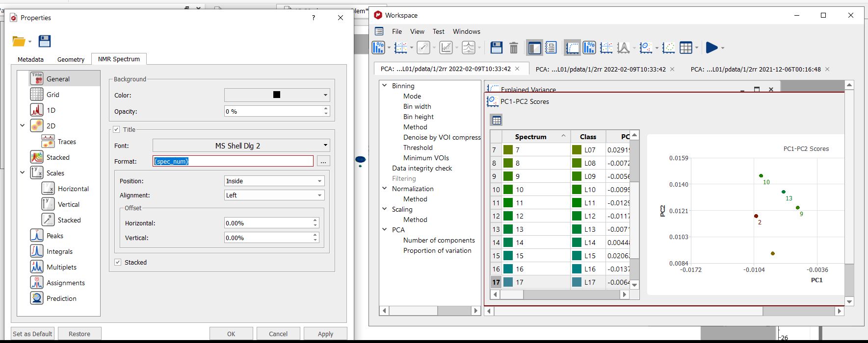Toggle the Title checkbox
Viewport: 868px width, 343px height.
(x=116, y=129)
